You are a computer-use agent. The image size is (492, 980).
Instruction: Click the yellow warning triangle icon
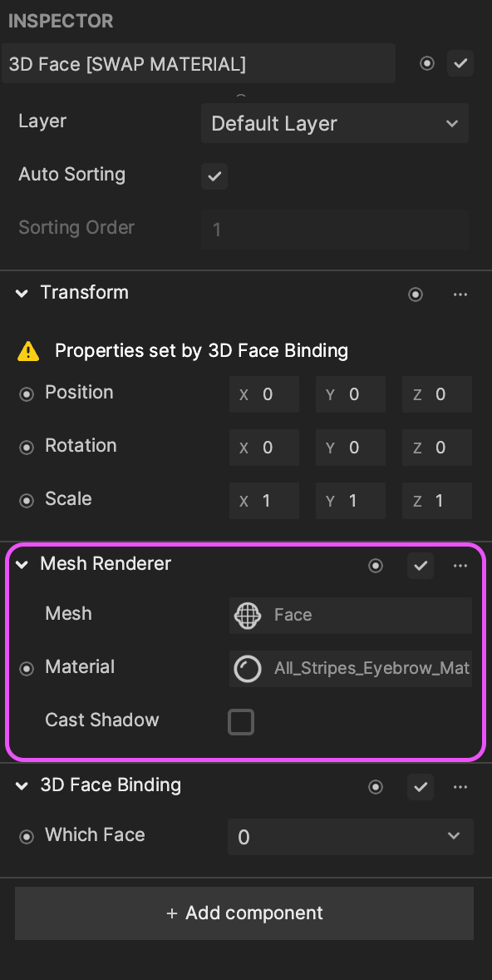pyautogui.click(x=28, y=352)
